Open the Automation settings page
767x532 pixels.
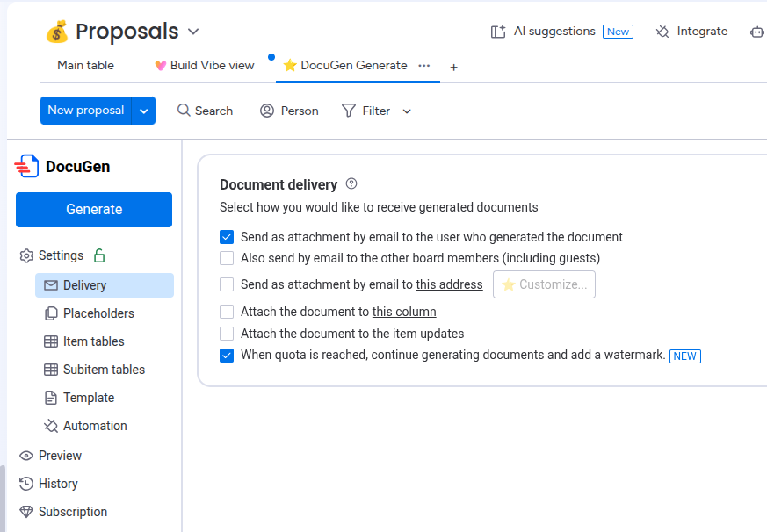coord(95,426)
